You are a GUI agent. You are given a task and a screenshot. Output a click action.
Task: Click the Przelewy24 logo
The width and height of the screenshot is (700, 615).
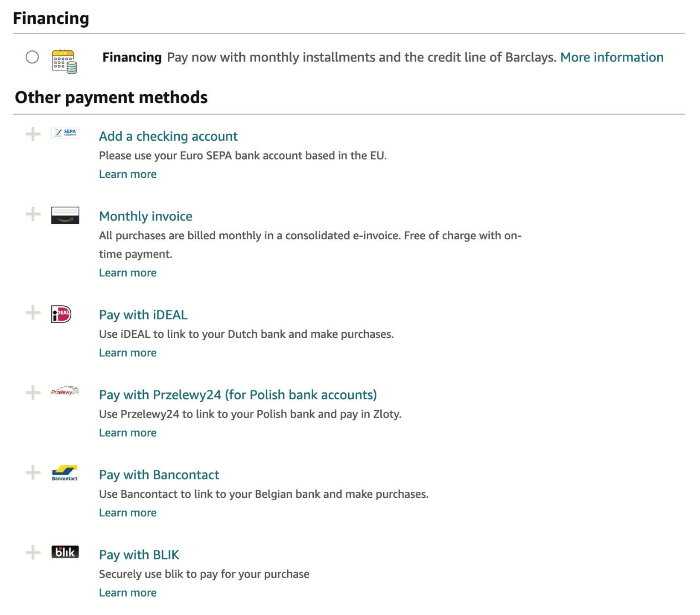pyautogui.click(x=65, y=390)
